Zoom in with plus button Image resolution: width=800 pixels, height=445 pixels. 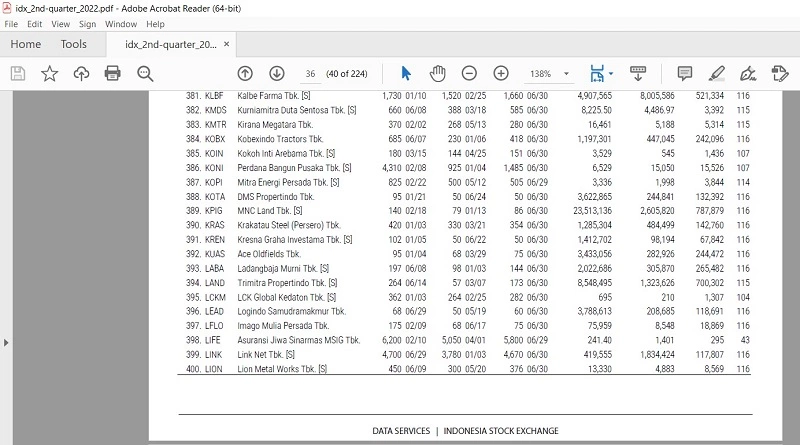501,73
